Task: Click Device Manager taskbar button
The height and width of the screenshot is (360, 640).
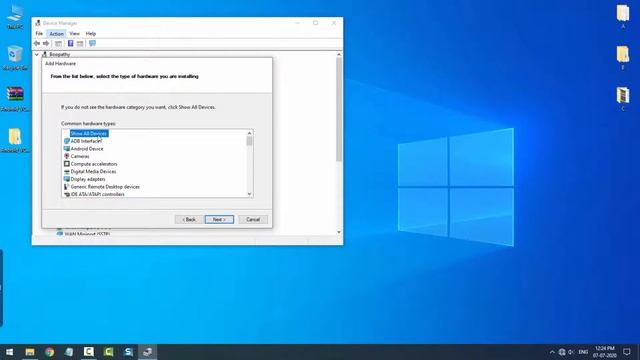Action: coord(147,352)
